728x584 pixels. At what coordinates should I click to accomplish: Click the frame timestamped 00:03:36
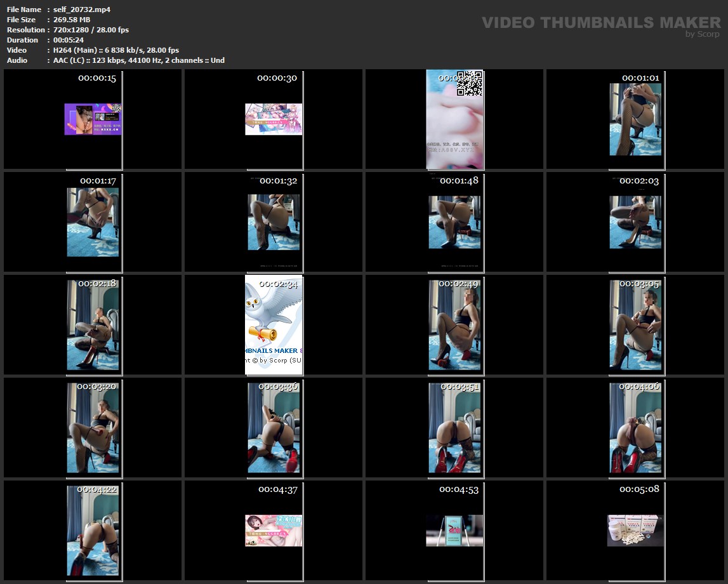point(274,428)
